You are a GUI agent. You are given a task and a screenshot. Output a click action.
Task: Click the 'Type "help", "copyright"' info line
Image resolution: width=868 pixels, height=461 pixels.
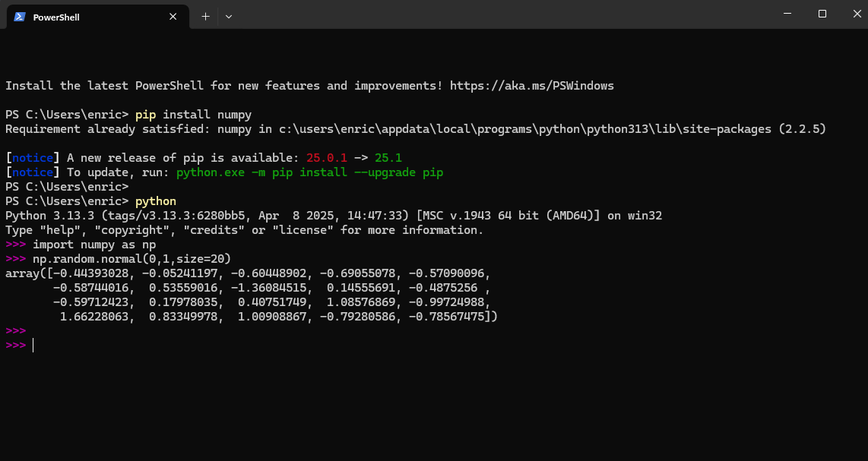point(244,229)
